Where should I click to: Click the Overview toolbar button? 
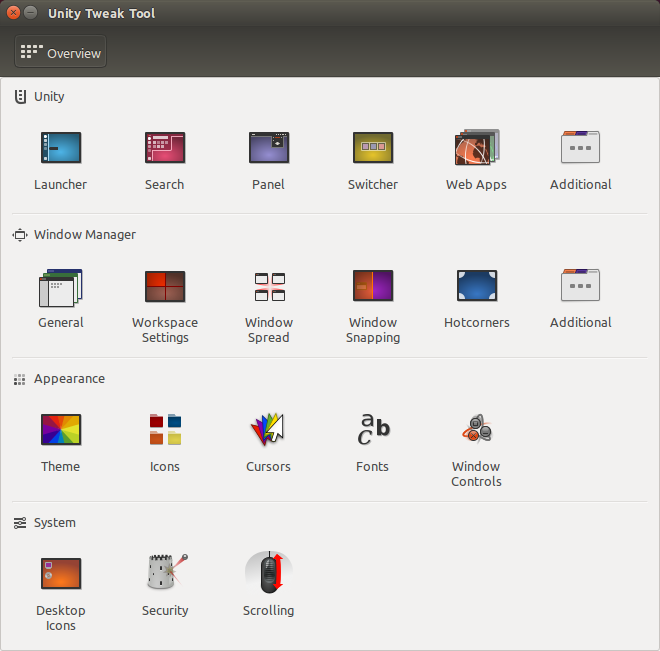coord(61,52)
